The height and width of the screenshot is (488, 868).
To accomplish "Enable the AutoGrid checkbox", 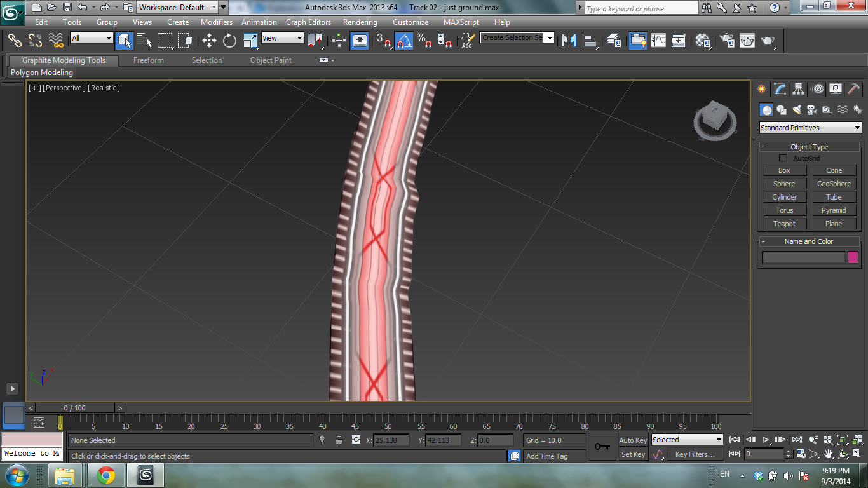I will [783, 158].
